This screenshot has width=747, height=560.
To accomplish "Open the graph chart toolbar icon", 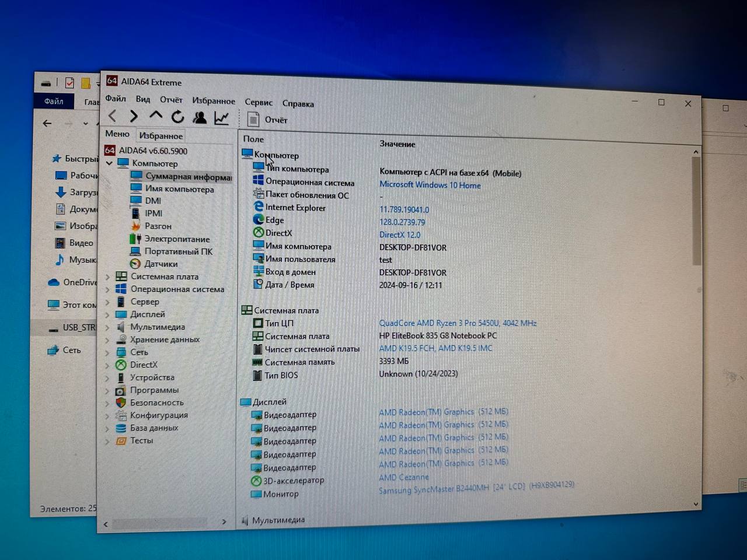I will coord(221,118).
